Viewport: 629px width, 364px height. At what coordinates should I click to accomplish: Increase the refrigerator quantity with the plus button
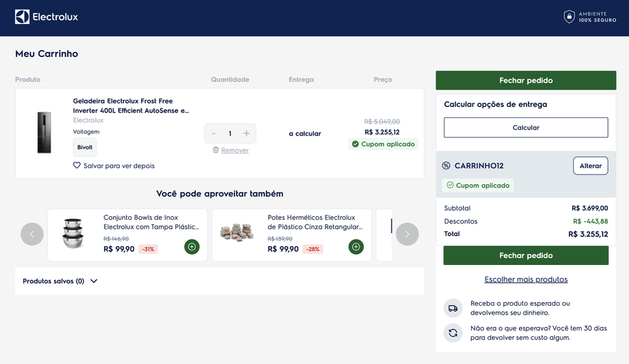click(246, 133)
